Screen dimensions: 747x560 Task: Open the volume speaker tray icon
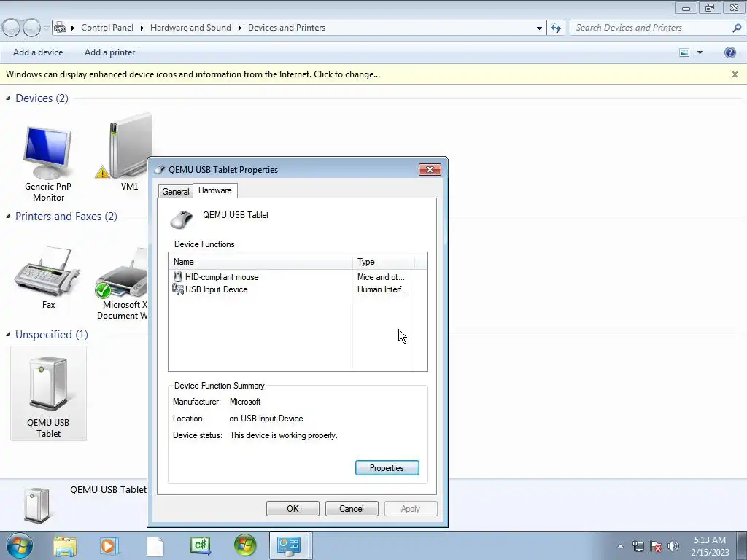673,546
